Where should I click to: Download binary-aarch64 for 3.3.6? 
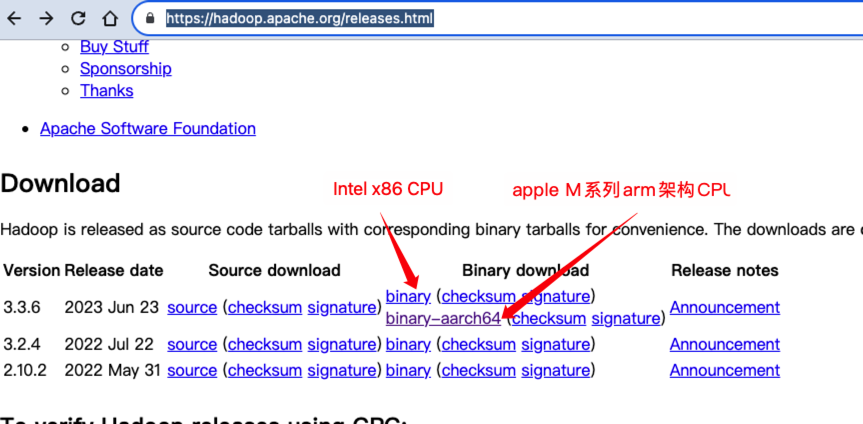(x=443, y=318)
